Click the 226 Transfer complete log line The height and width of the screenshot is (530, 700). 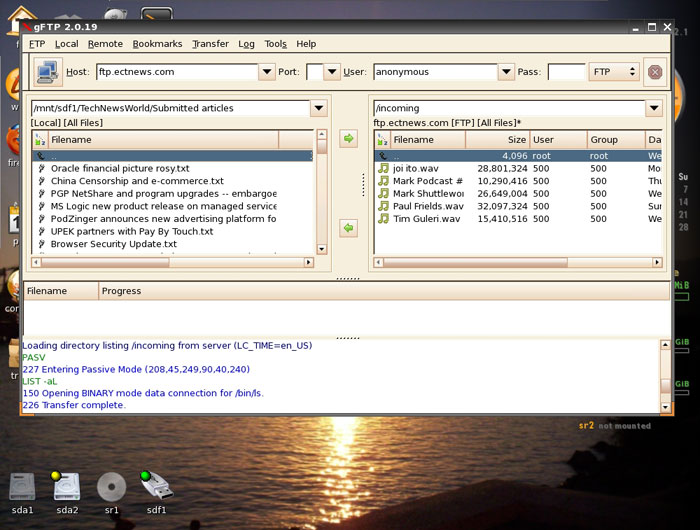tap(74, 405)
